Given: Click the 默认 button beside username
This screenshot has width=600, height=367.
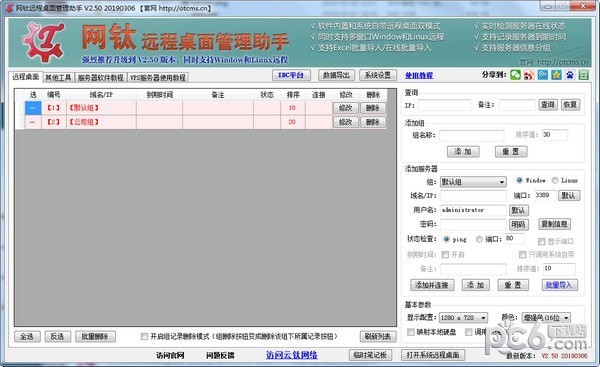Looking at the screenshot, I should point(518,210).
